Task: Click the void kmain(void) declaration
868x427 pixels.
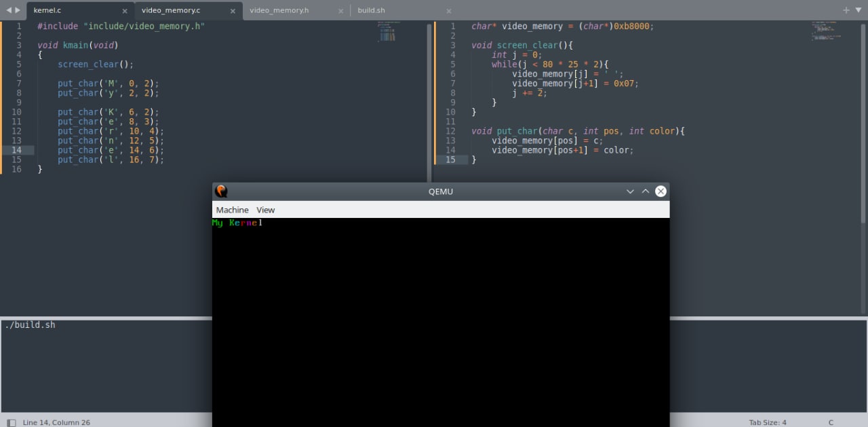Action: tap(77, 45)
